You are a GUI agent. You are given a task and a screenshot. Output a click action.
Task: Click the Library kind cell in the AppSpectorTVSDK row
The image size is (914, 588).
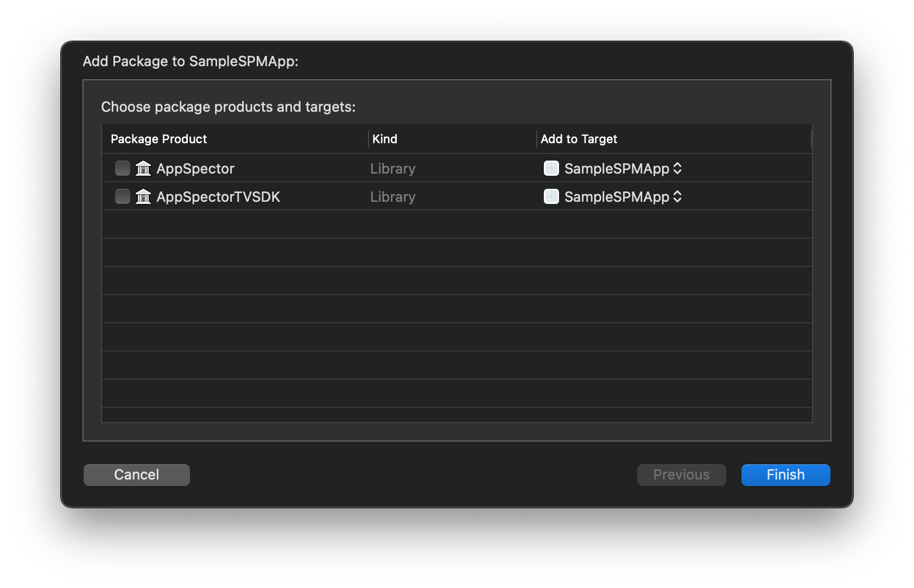pyautogui.click(x=393, y=197)
